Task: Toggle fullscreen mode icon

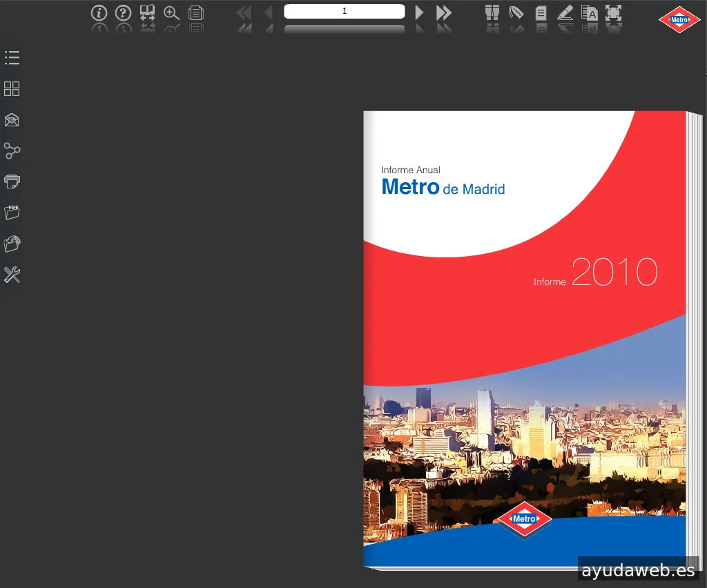Action: (613, 12)
